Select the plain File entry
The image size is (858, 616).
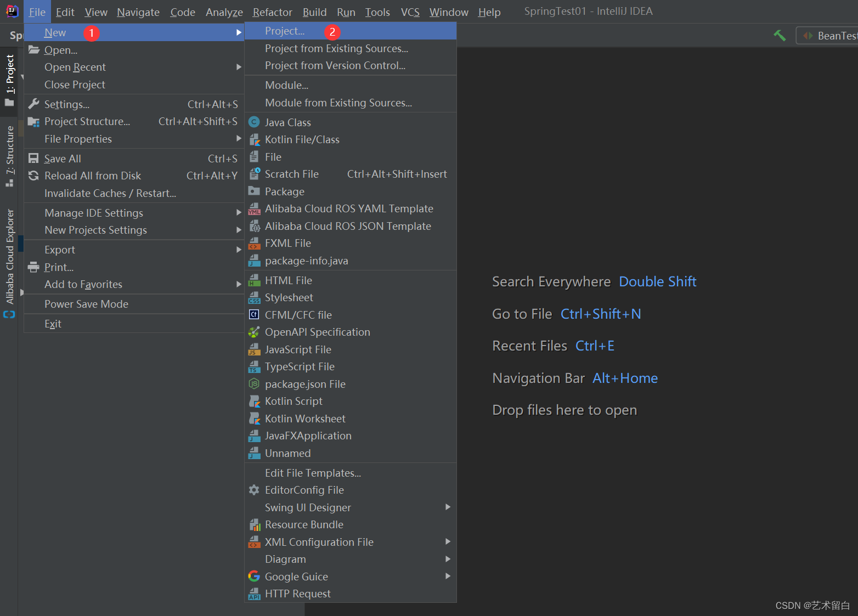coord(351,157)
